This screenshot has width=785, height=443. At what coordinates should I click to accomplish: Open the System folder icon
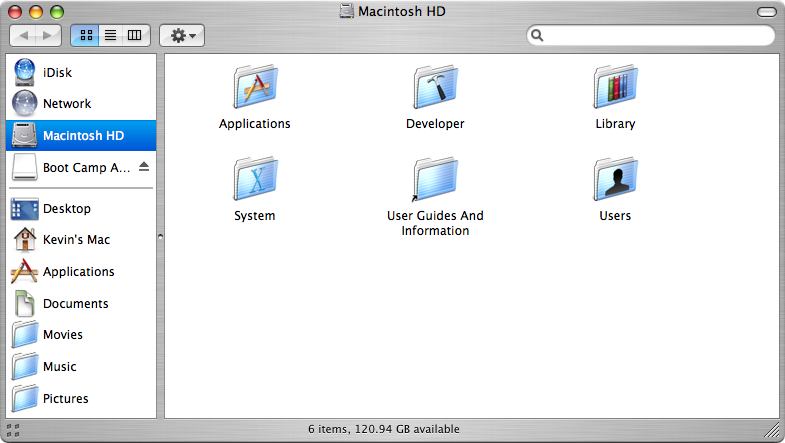pyautogui.click(x=255, y=179)
